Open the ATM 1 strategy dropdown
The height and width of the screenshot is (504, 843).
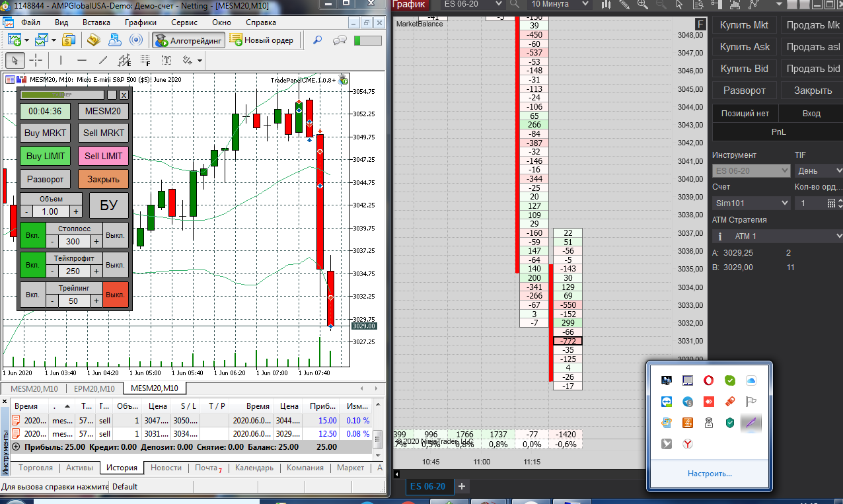[x=778, y=236]
